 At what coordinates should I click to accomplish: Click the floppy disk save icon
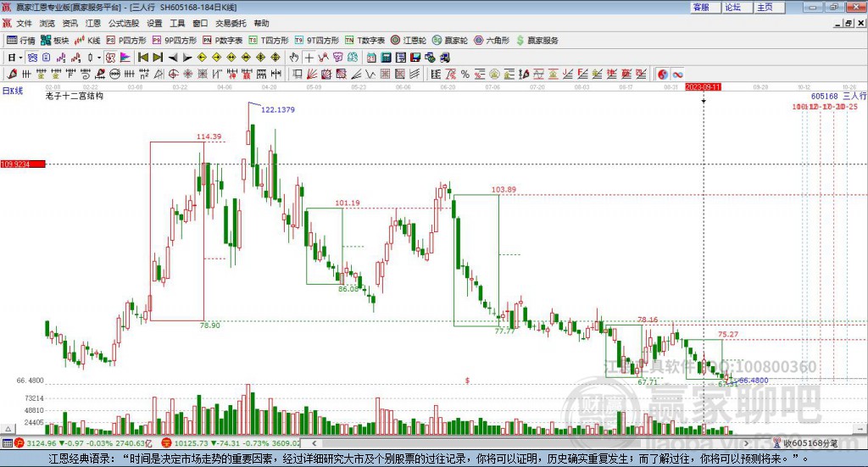(x=415, y=58)
